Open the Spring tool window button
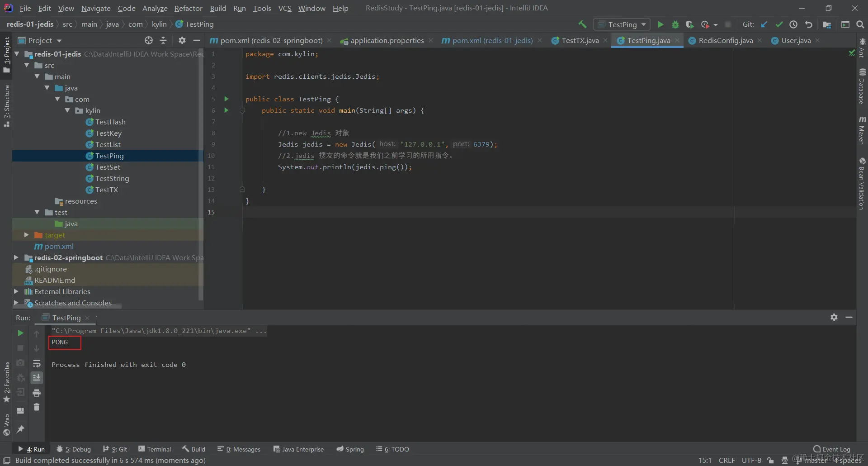 tap(350, 449)
